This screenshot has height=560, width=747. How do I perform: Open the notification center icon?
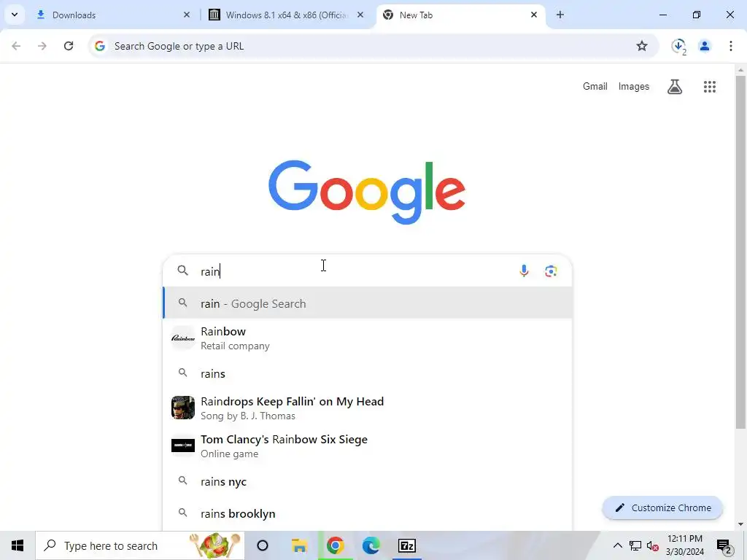[724, 546]
